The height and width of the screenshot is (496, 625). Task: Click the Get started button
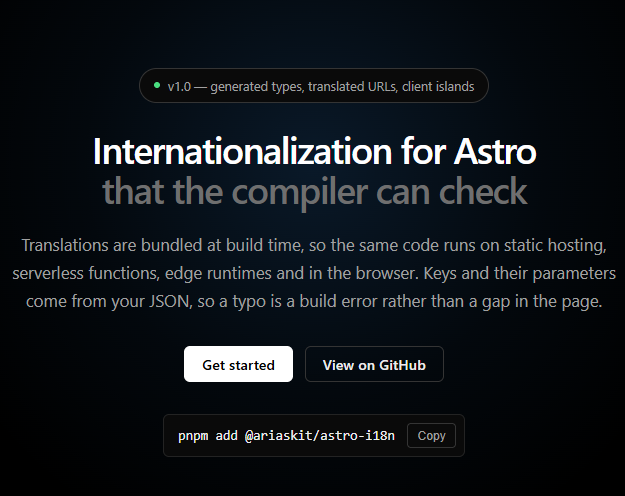point(238,364)
